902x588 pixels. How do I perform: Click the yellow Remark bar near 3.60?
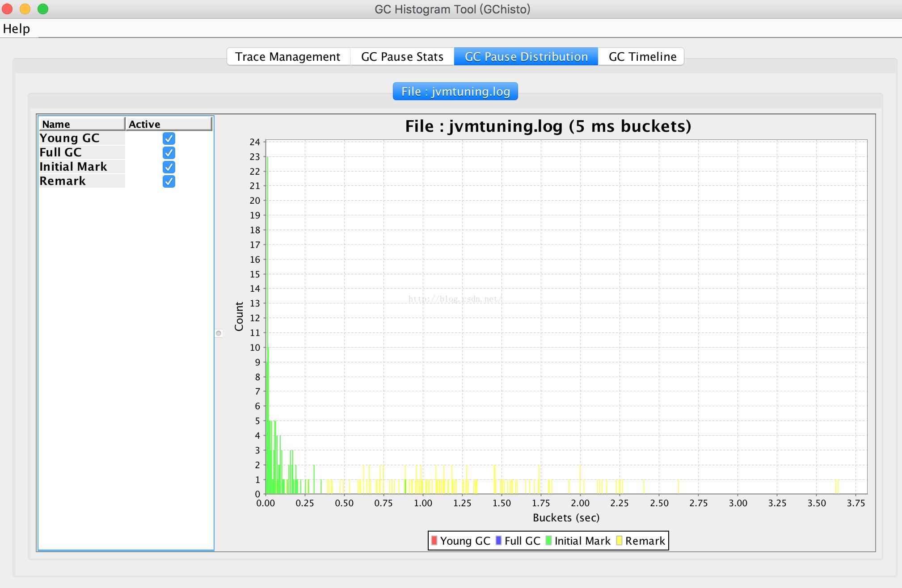(837, 487)
